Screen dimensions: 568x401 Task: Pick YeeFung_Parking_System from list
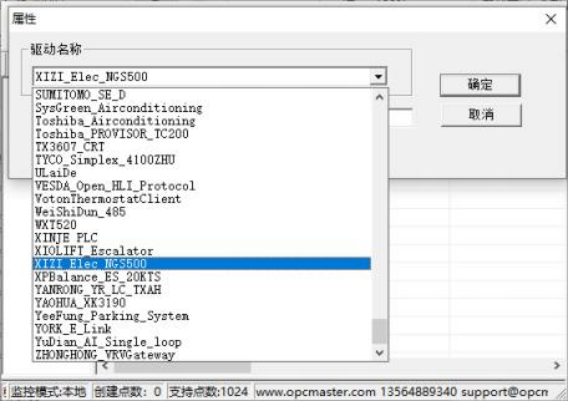201,316
